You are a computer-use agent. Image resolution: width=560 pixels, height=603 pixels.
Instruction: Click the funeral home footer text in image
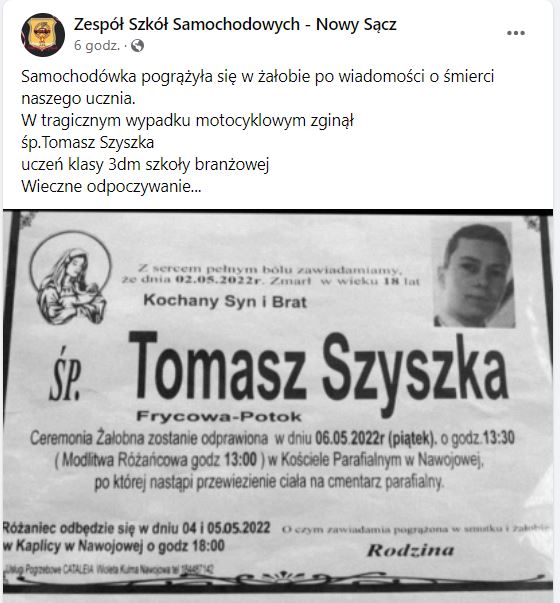109,570
